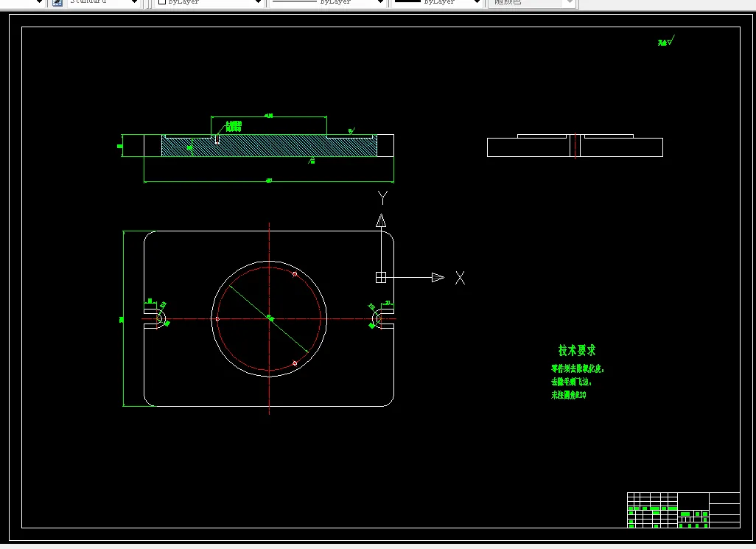The image size is (756, 549).
Task: Select the right U-shaped slot
Action: coord(383,318)
